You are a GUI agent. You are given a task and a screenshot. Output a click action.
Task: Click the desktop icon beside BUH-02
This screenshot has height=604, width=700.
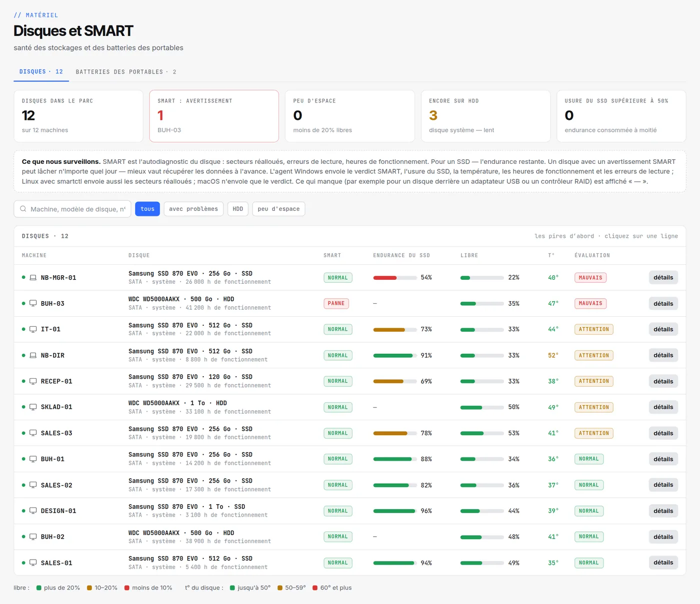click(33, 537)
